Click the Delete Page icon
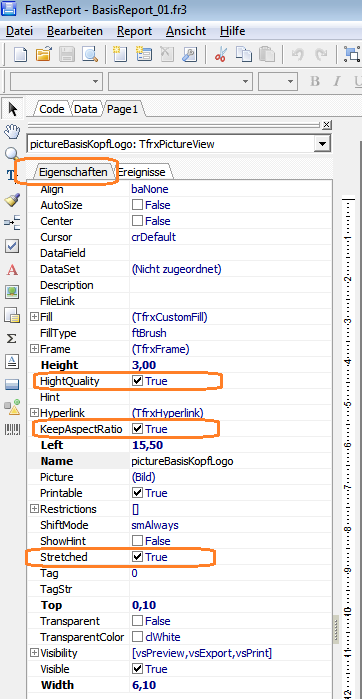 167,54
